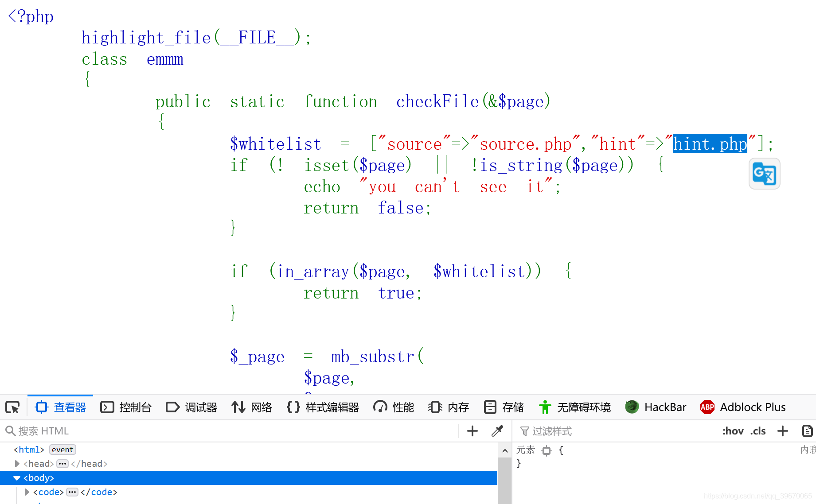Open the Storage (存储) tab
Image resolution: width=816 pixels, height=504 pixels.
tap(504, 407)
